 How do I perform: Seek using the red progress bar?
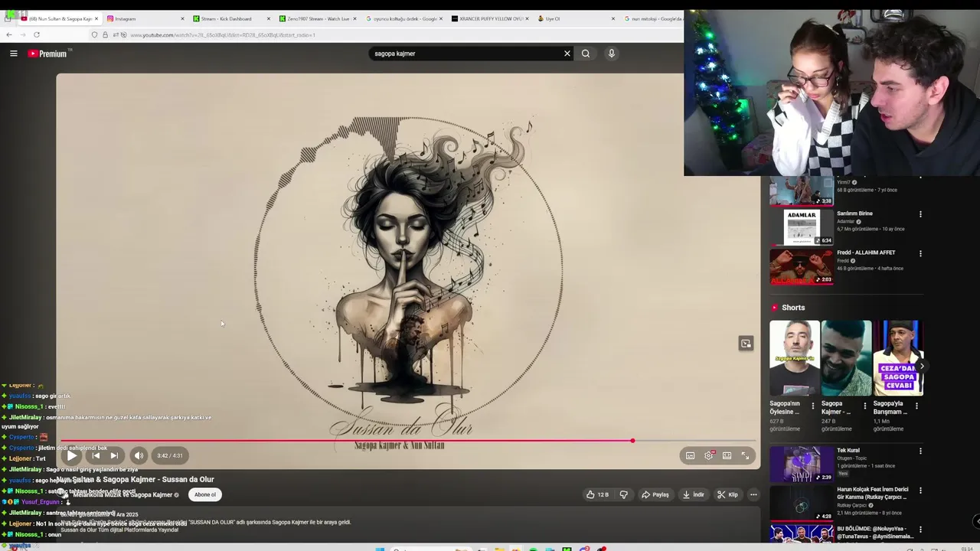[x=408, y=441]
